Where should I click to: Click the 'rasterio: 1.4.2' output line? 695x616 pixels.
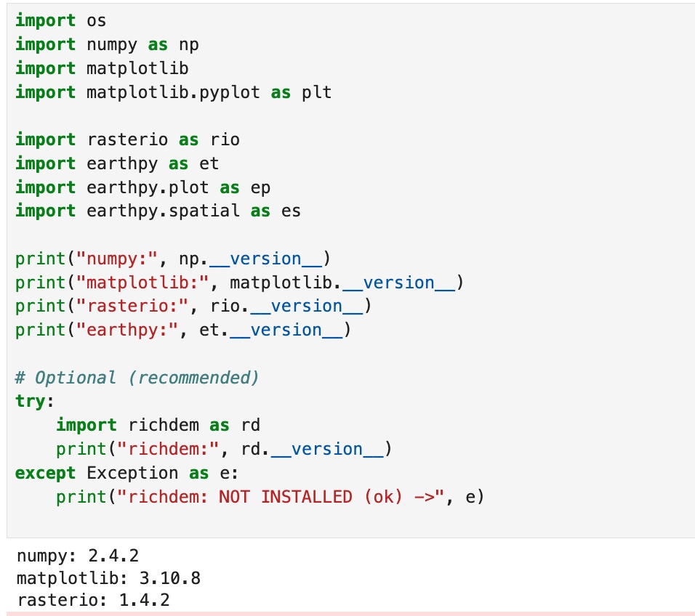92,601
